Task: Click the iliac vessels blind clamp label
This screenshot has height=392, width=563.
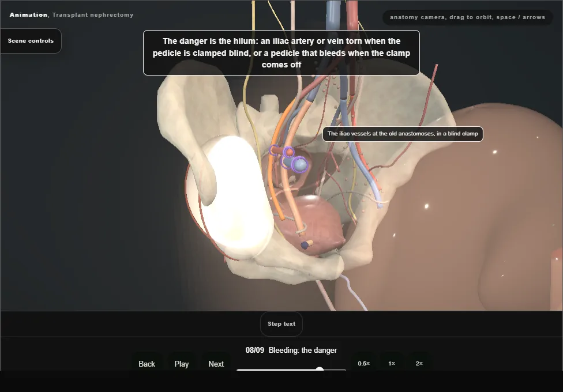Action: point(403,134)
